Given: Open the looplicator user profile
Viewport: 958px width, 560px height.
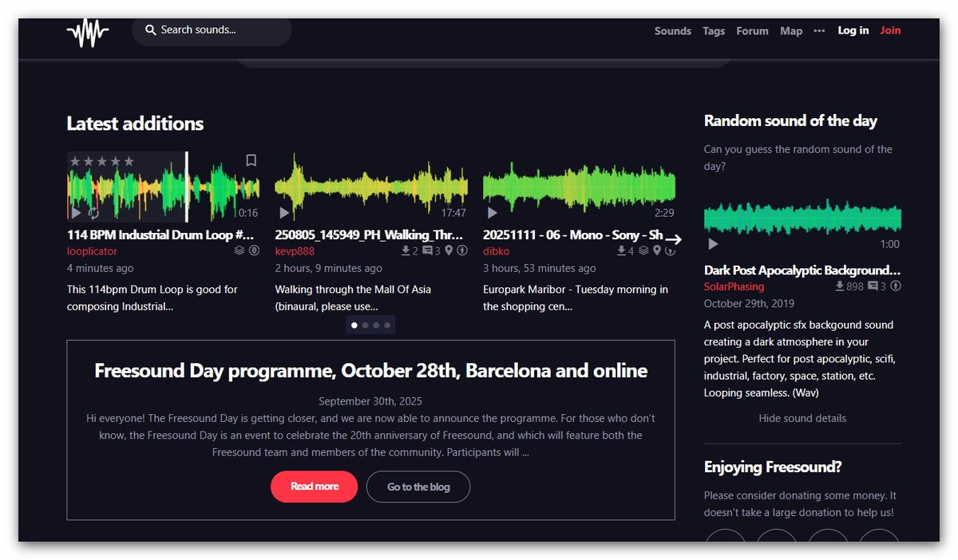Looking at the screenshot, I should [x=92, y=251].
